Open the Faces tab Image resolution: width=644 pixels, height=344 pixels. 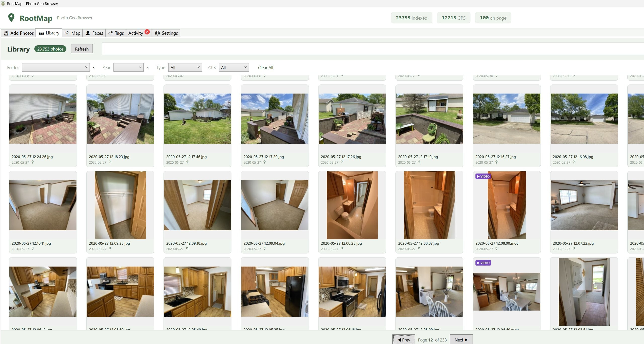click(x=94, y=33)
